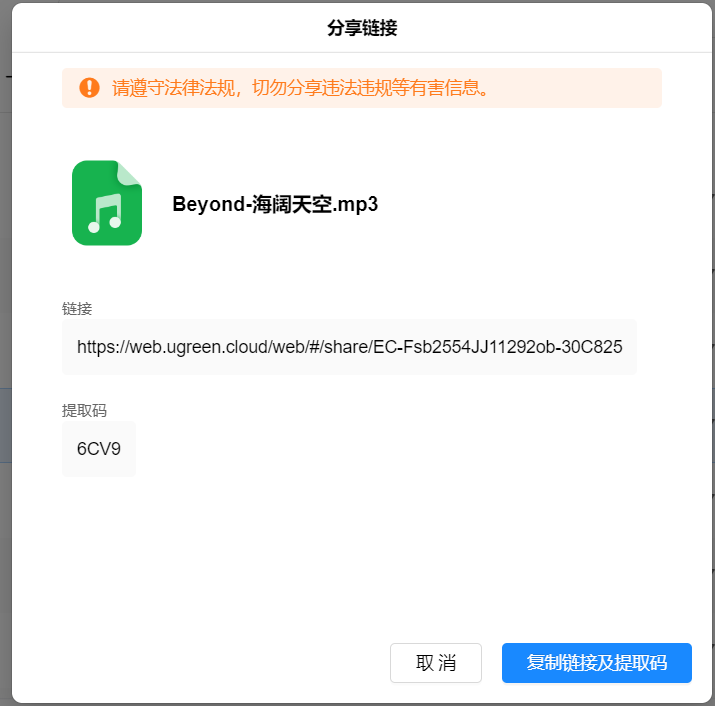Cancel sharing with the 取消 button

tap(436, 663)
